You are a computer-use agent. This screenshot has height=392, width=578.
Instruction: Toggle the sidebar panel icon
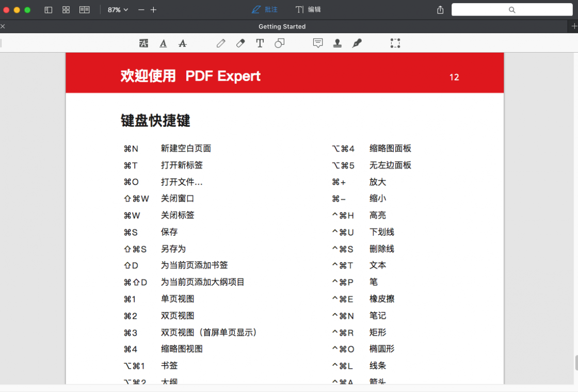[49, 10]
